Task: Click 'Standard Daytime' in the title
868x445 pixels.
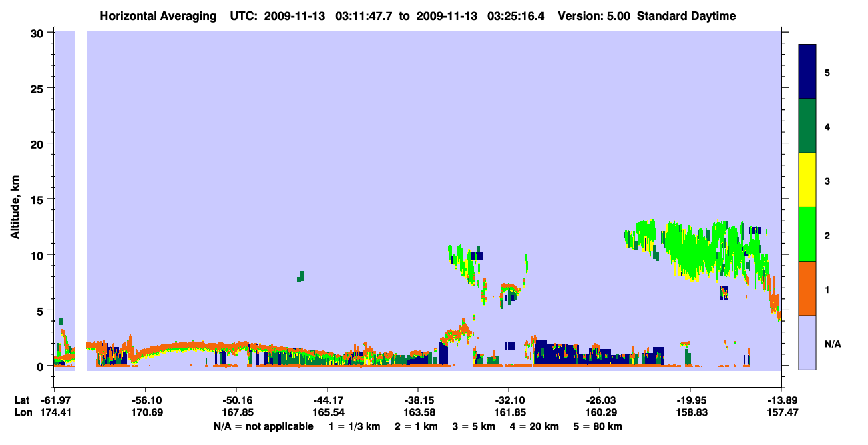Action: click(686, 16)
